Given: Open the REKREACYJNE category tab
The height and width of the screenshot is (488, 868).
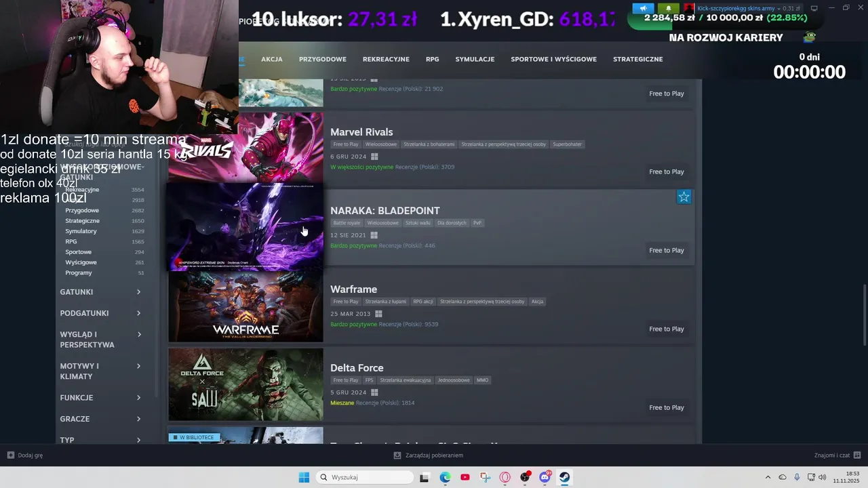Looking at the screenshot, I should pos(386,59).
